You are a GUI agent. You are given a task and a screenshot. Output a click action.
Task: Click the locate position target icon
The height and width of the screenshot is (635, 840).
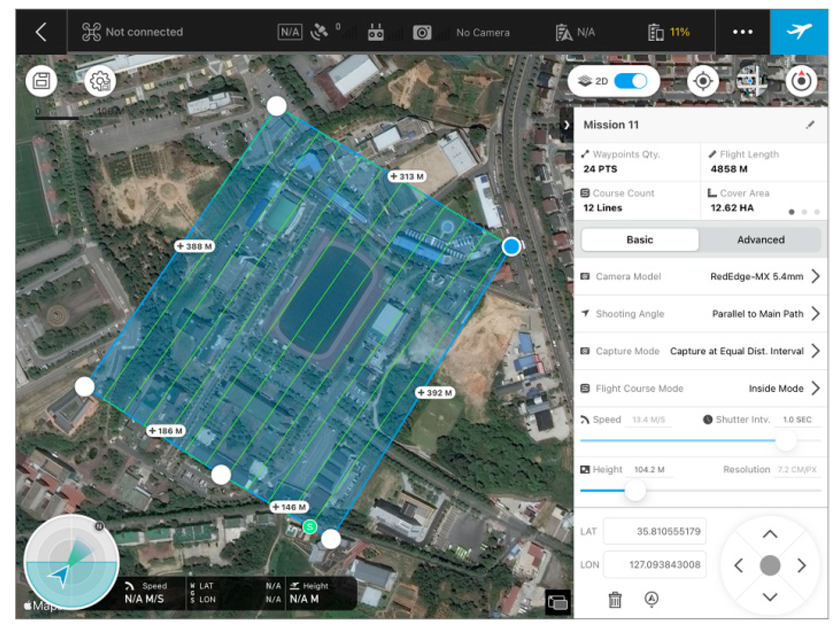[703, 81]
